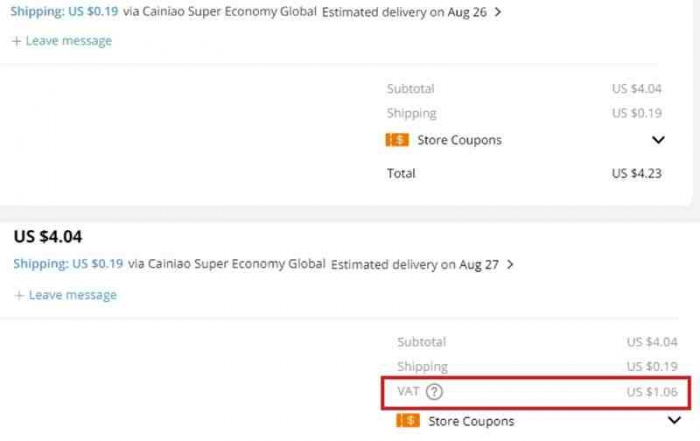Click second order's Shipping: US $0.19 link

pos(68,264)
